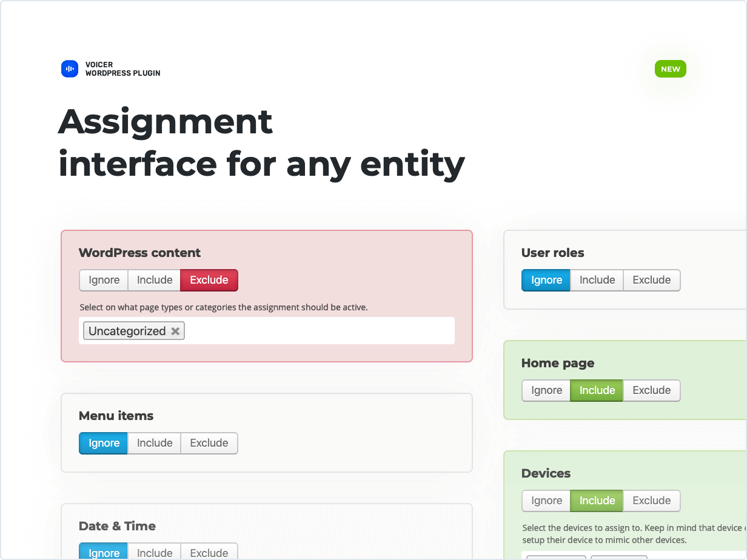Set Devices to Exclude
The height and width of the screenshot is (560, 747).
tap(652, 501)
